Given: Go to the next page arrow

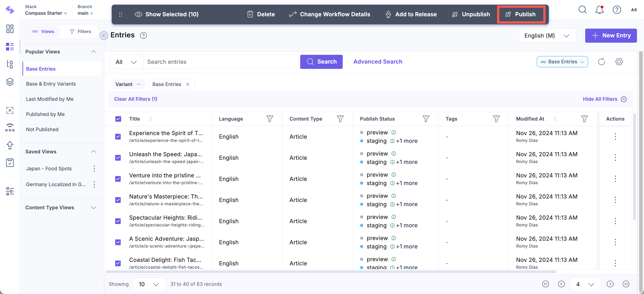Looking at the screenshot, I should 610,284.
